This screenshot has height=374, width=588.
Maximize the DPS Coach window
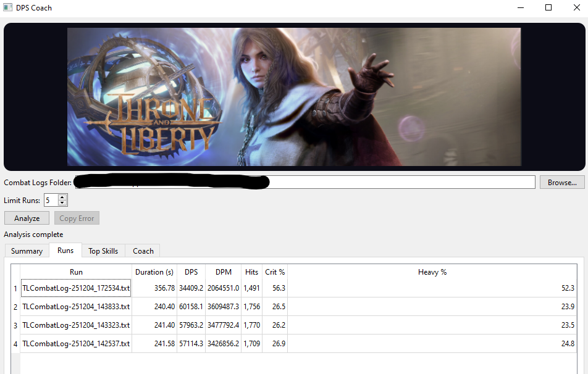548,7
